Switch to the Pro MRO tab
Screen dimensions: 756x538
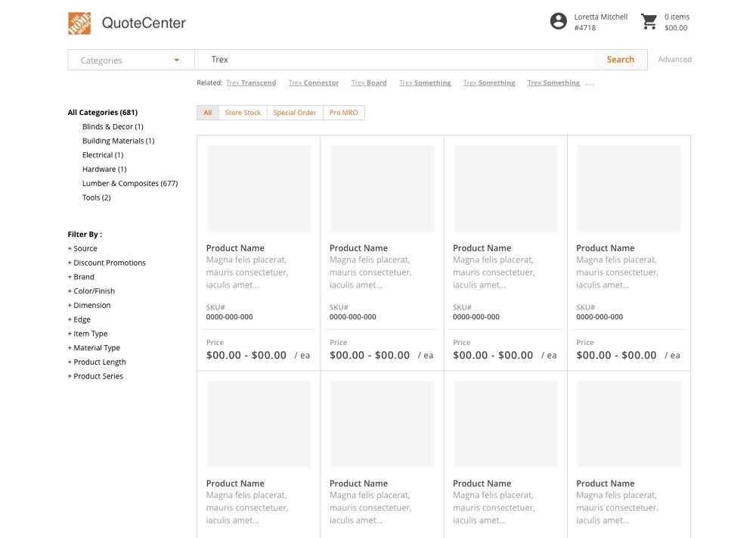pos(344,112)
